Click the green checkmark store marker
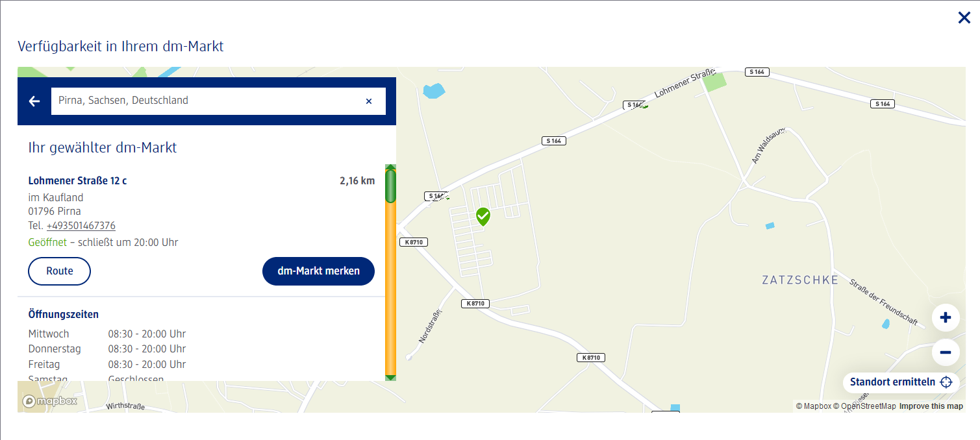The height and width of the screenshot is (440, 980). coord(483,216)
